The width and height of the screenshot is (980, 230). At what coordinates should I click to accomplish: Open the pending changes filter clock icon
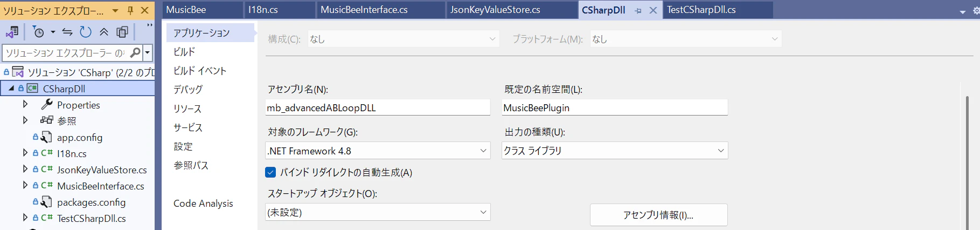[39, 32]
